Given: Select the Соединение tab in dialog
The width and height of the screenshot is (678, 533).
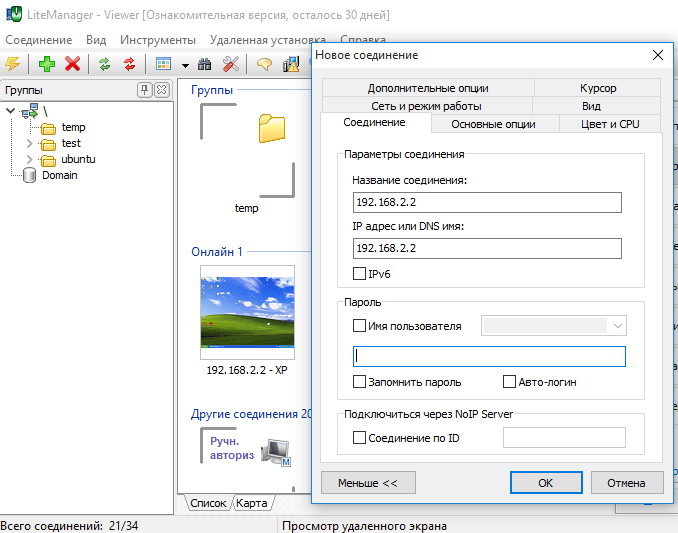Looking at the screenshot, I should pyautogui.click(x=374, y=122).
